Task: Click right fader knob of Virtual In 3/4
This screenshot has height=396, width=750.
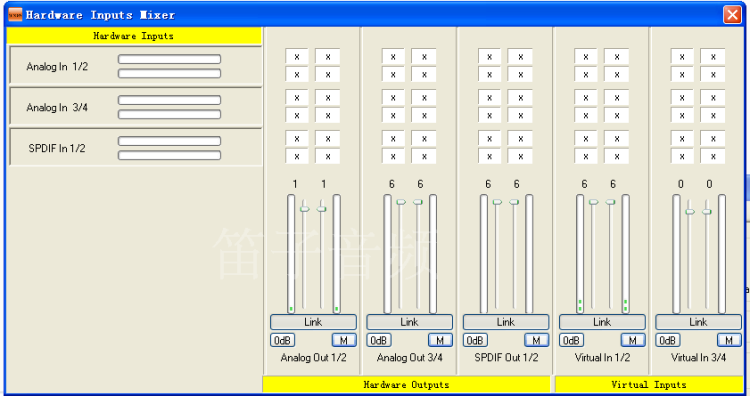Action: 707,211
